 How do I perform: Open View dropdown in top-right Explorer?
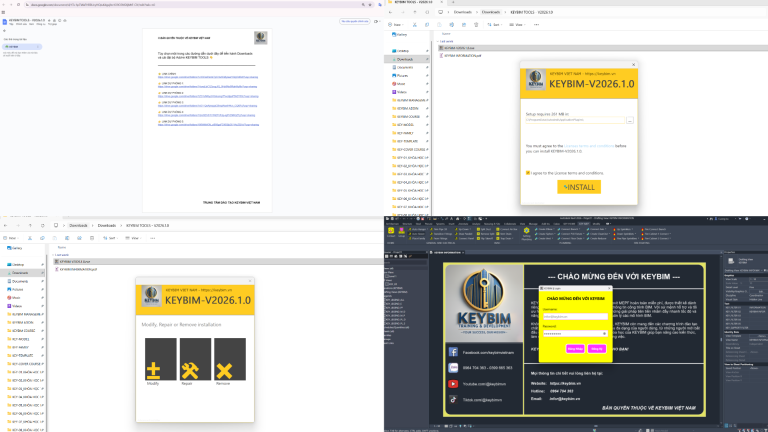(x=517, y=24)
